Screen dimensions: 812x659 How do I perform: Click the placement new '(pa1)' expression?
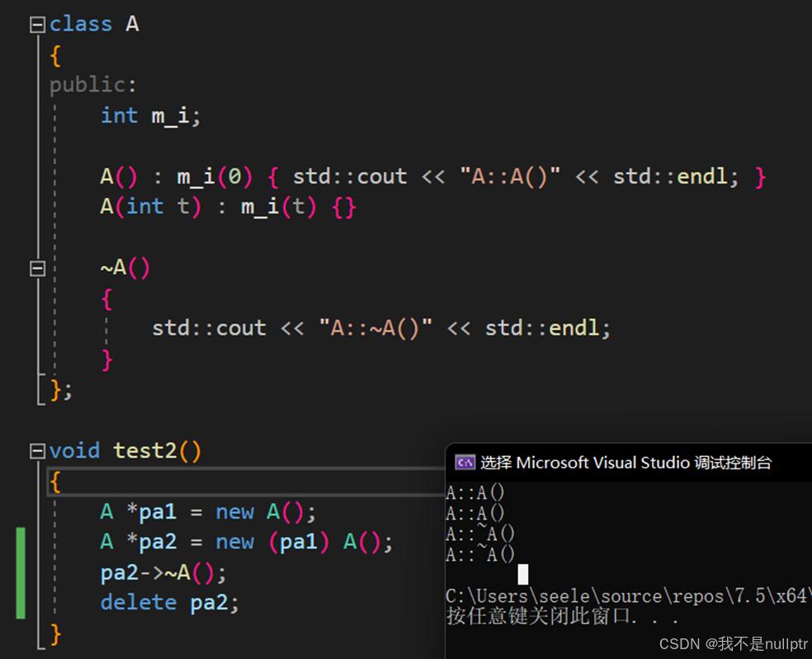pos(299,543)
